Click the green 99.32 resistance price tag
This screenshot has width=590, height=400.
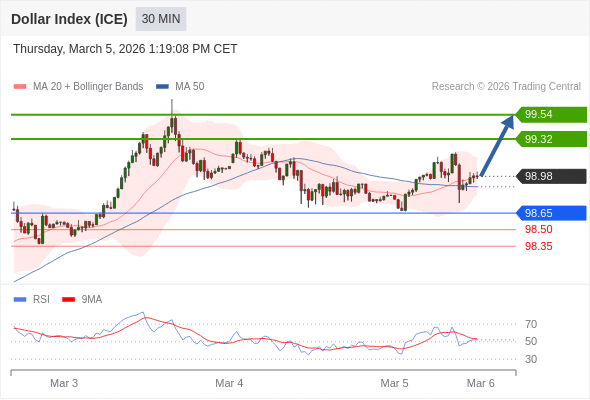click(550, 139)
